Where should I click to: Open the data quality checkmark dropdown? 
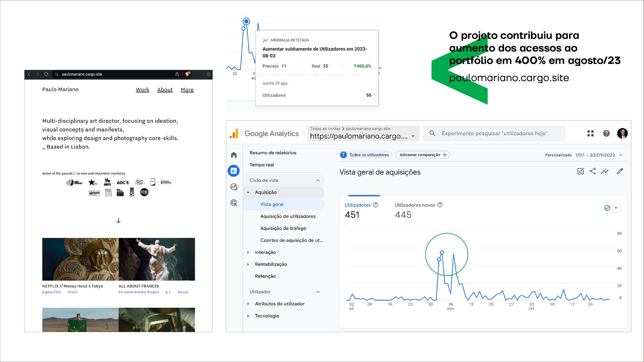click(611, 208)
